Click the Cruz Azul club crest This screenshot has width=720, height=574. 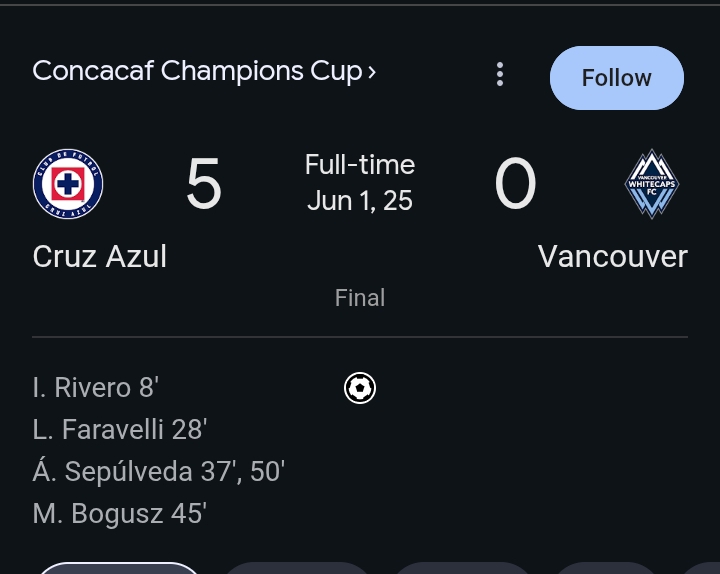point(68,184)
